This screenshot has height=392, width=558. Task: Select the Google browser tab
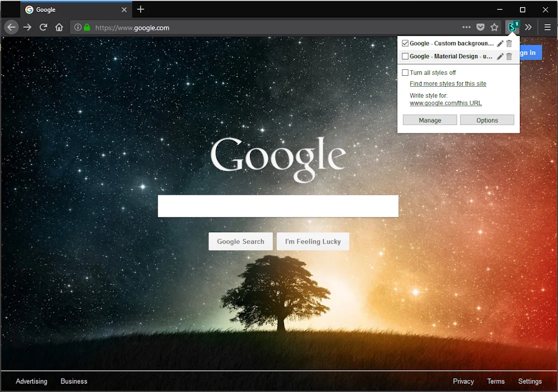(71, 10)
